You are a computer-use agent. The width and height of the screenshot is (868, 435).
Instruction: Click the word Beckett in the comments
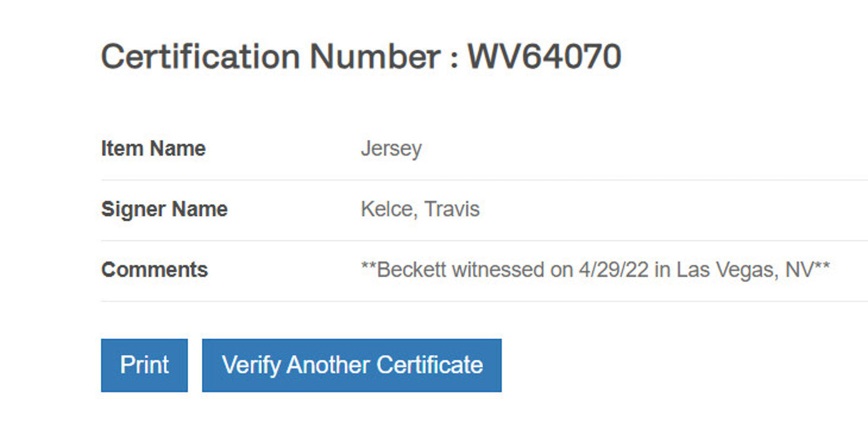411,270
